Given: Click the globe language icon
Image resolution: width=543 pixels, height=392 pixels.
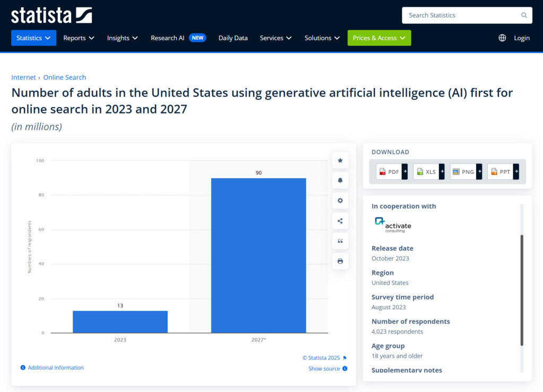Looking at the screenshot, I should (x=502, y=38).
